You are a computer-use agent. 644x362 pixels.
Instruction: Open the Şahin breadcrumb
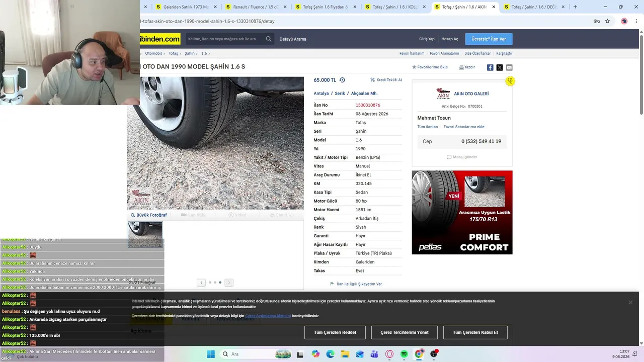(189, 53)
